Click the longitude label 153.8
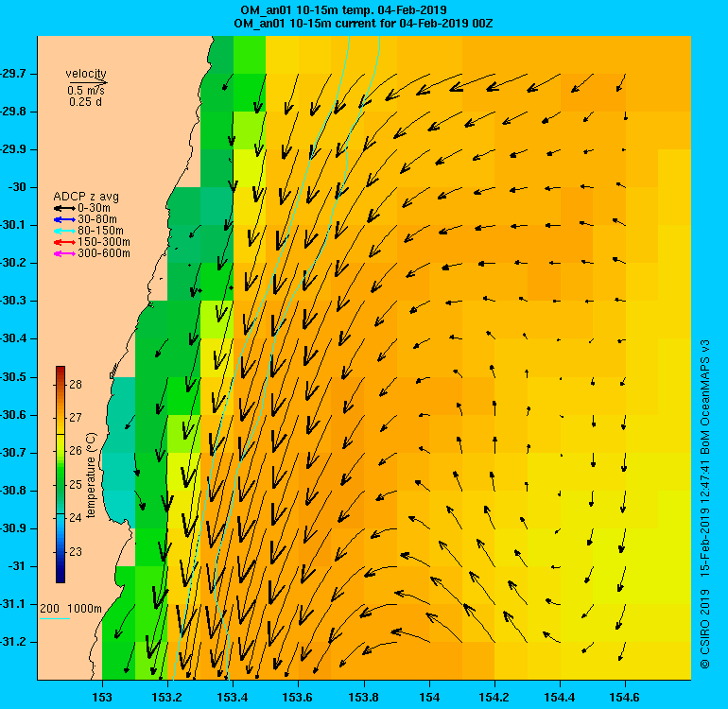728x709 pixels. 364,698
